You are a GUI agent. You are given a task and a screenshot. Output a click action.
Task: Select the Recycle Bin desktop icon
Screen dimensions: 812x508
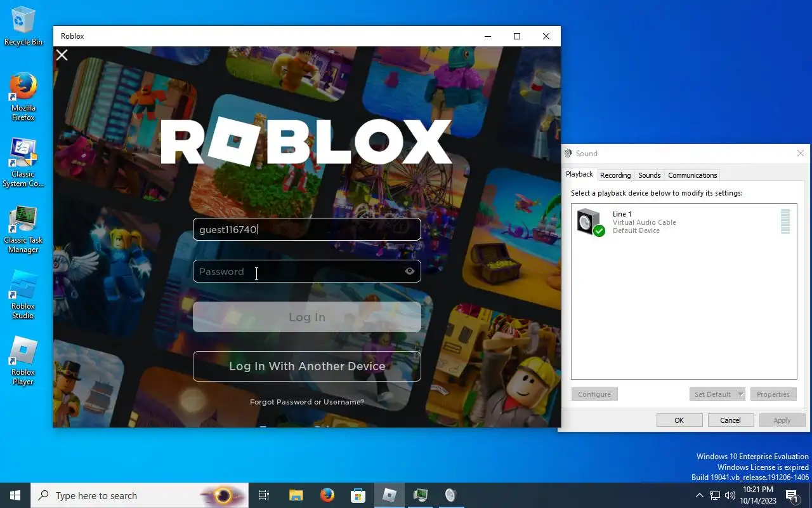click(23, 27)
